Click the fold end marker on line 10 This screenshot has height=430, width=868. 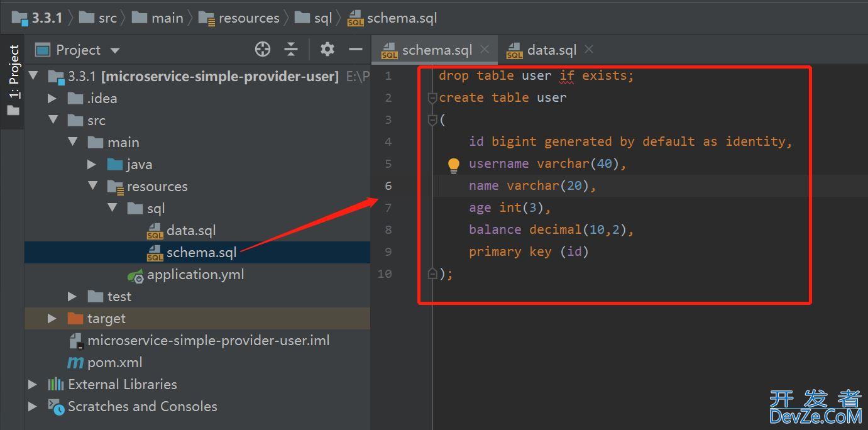(x=432, y=273)
